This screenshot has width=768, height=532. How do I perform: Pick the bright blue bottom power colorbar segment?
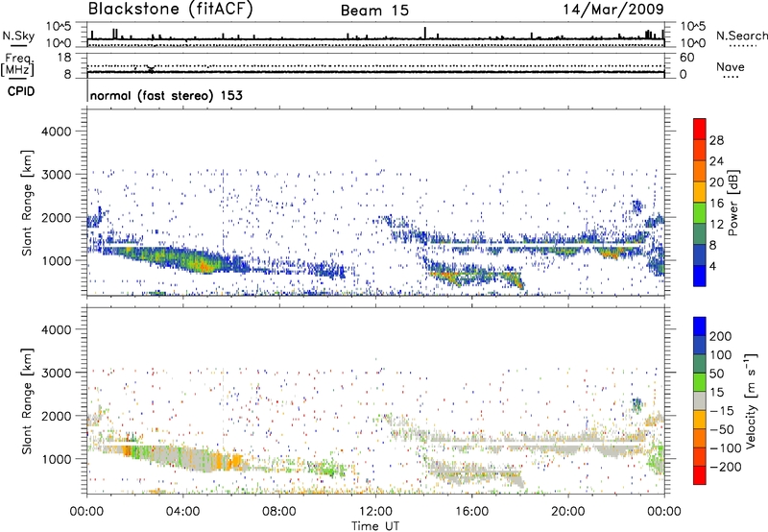(x=700, y=276)
